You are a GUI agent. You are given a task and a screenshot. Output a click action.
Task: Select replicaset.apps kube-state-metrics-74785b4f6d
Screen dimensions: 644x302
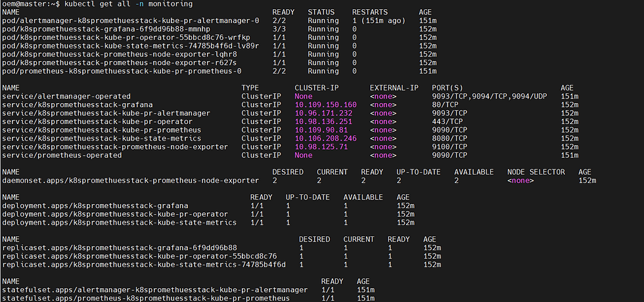coord(144,265)
